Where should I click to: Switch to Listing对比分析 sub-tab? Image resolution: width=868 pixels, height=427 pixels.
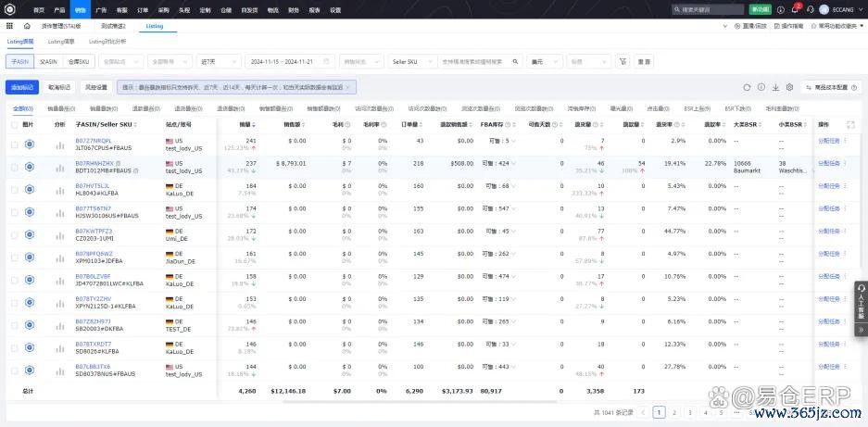(x=107, y=42)
